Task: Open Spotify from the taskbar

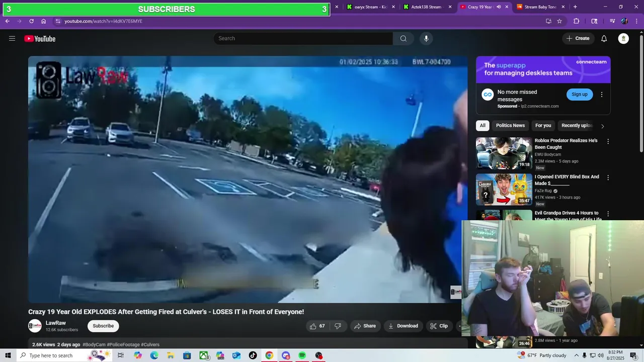Action: [302, 355]
